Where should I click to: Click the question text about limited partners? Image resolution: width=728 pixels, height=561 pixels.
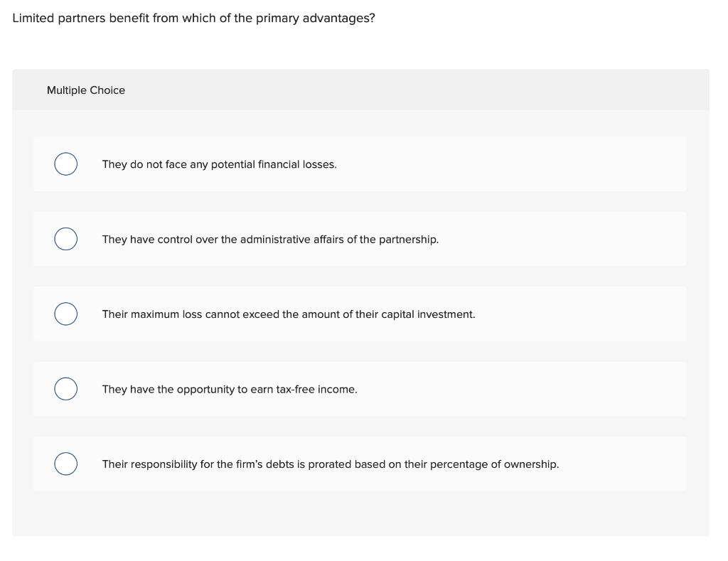coord(193,18)
